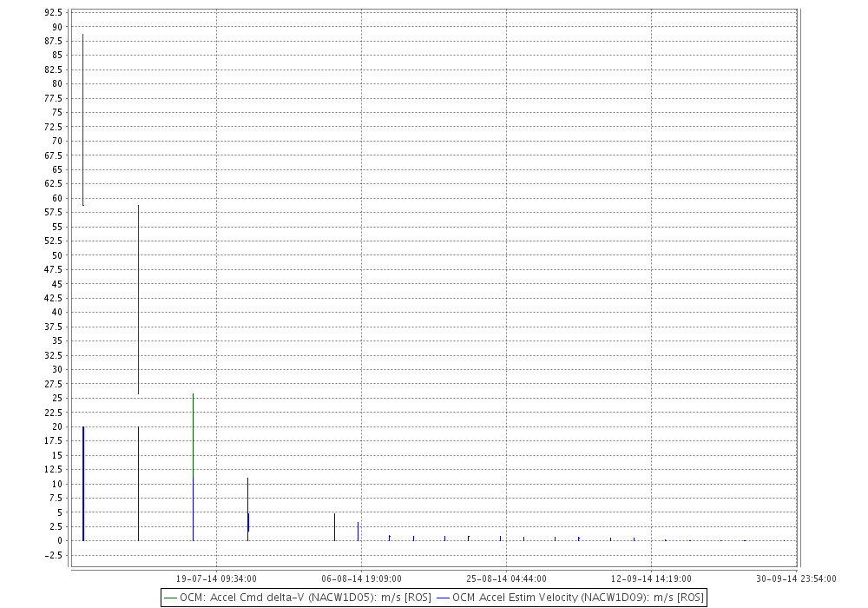Click x-axis label 06-08-14 19:09:00
Screen dimensions: 868x608
coord(361,578)
